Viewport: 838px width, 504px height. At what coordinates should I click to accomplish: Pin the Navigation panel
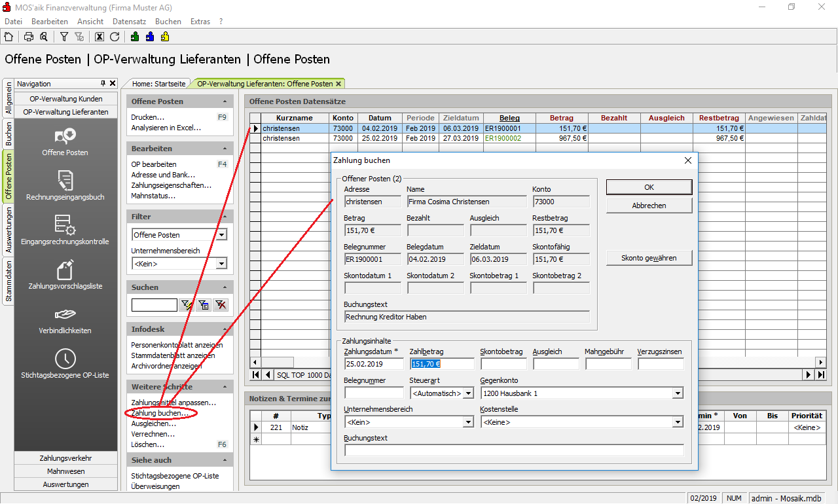point(103,84)
